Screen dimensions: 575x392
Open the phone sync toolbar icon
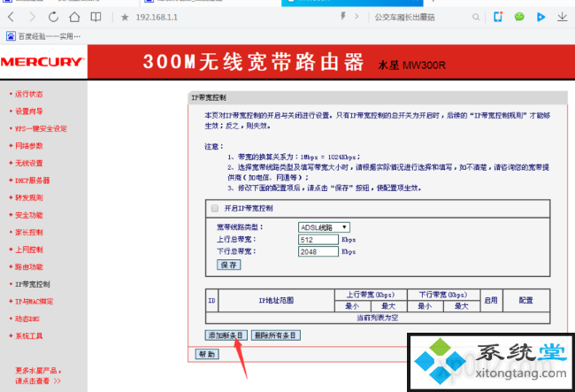coord(498,17)
